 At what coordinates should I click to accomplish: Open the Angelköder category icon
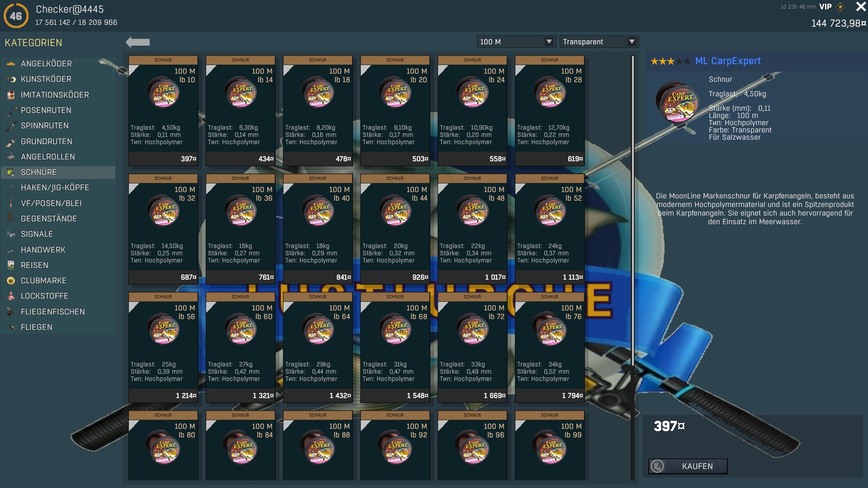[11, 64]
